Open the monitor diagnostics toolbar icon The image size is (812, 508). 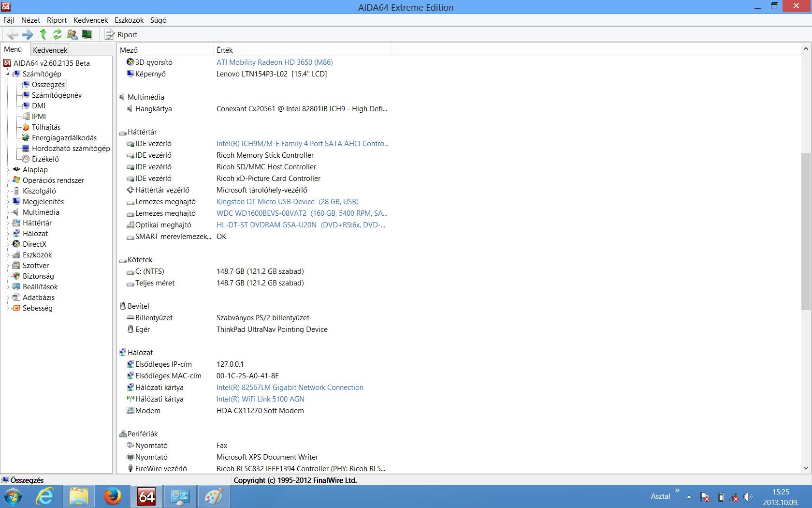[87, 34]
